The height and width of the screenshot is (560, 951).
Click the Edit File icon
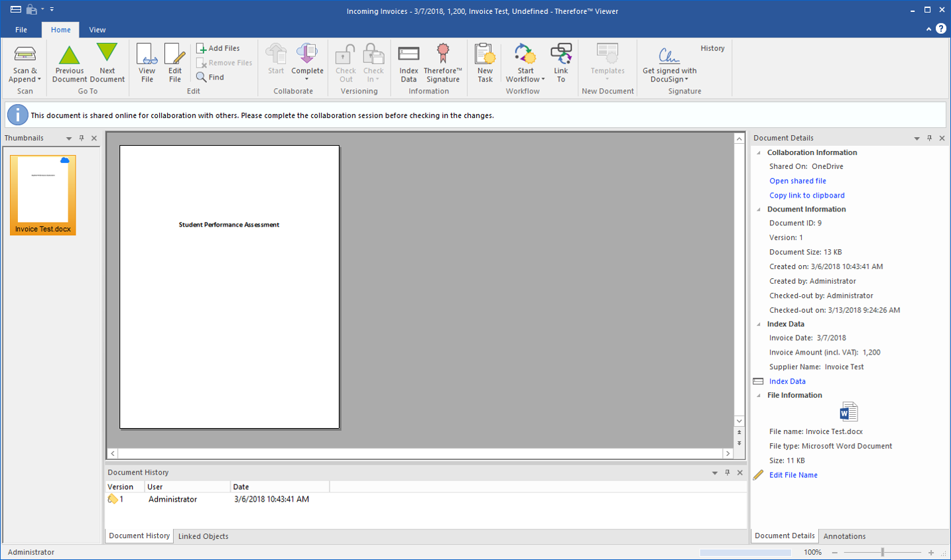tap(174, 56)
